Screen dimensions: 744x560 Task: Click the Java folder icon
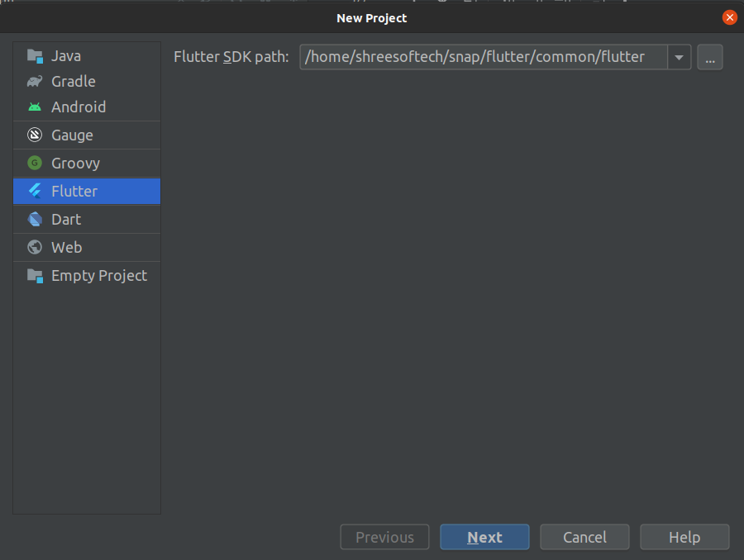click(35, 56)
